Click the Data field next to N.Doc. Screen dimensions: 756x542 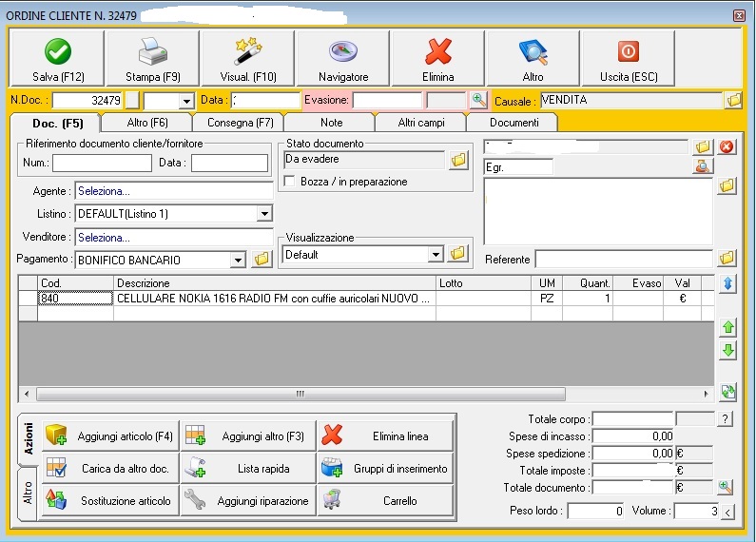pos(265,100)
